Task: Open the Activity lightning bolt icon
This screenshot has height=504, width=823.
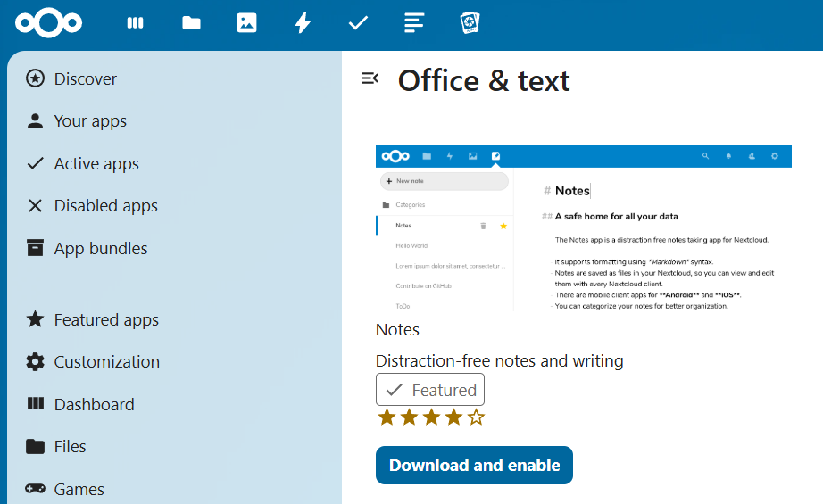Action: click(x=303, y=23)
